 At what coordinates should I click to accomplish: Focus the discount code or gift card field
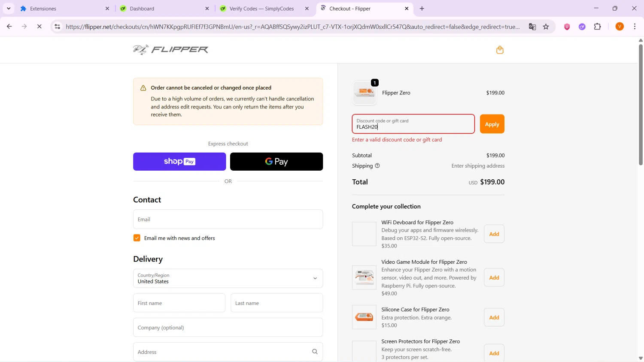click(x=413, y=124)
